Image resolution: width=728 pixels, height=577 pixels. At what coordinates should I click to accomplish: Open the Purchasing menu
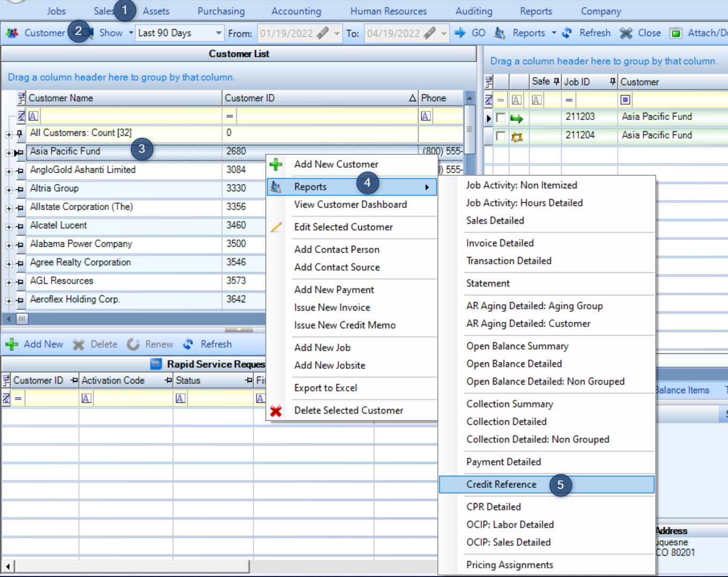point(221,11)
